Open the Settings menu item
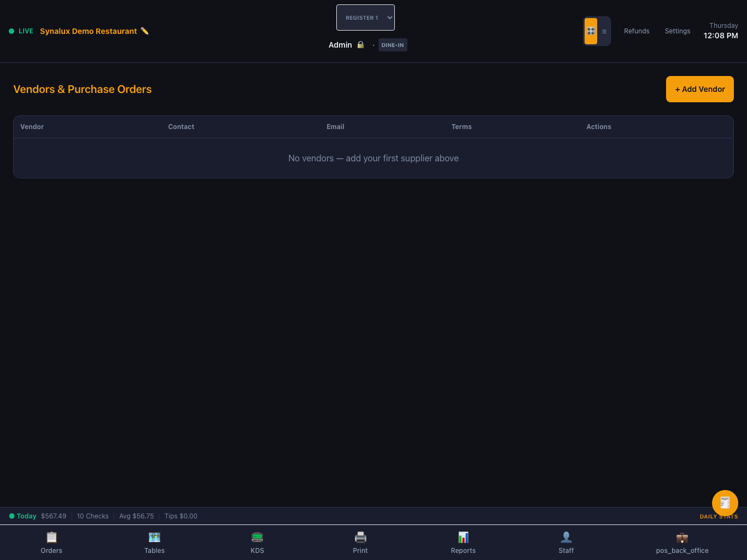The width and height of the screenshot is (747, 560). pos(678,31)
